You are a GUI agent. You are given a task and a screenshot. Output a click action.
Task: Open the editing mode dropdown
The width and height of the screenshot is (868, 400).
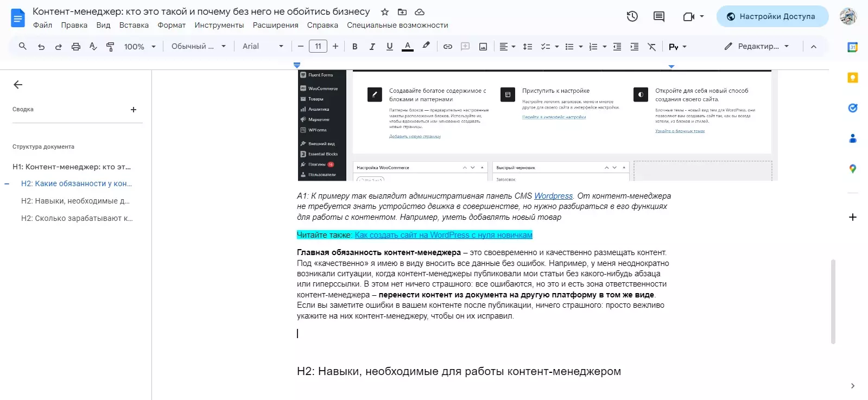[756, 47]
